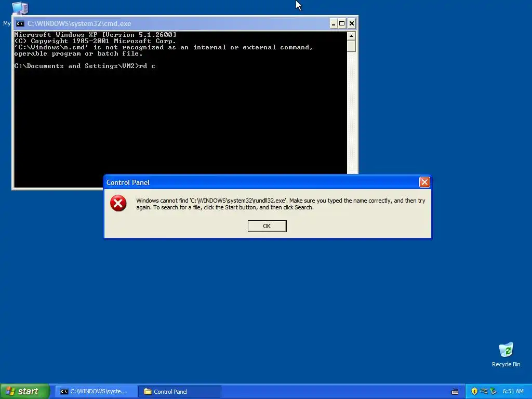This screenshot has height=399, width=532.
Task: Switch to cmd.exe taskbar button
Action: coord(96,392)
